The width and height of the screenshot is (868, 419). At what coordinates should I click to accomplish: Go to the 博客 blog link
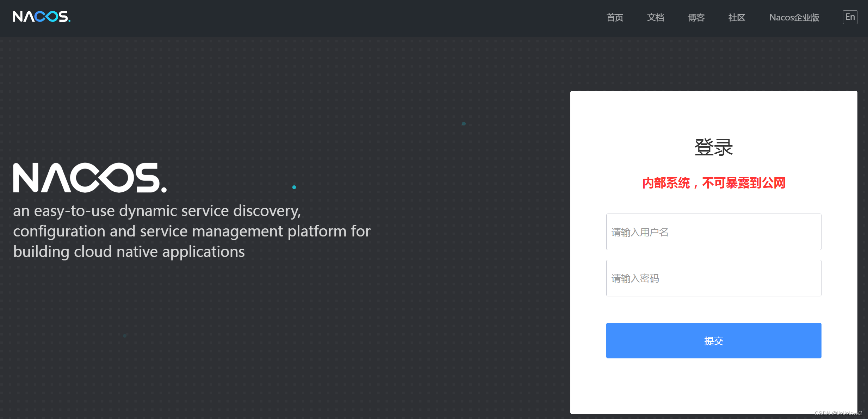pos(696,17)
